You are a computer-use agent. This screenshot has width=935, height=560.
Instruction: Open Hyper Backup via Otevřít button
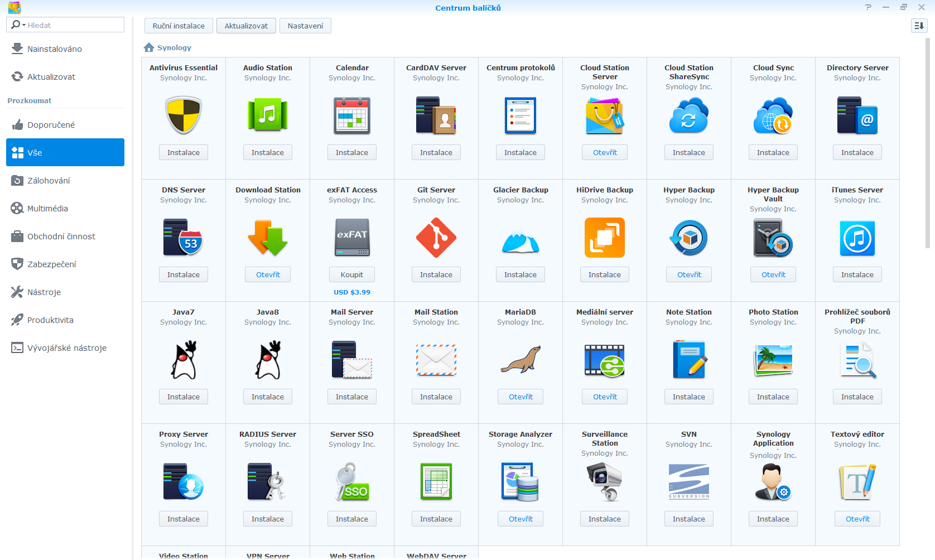tap(689, 274)
